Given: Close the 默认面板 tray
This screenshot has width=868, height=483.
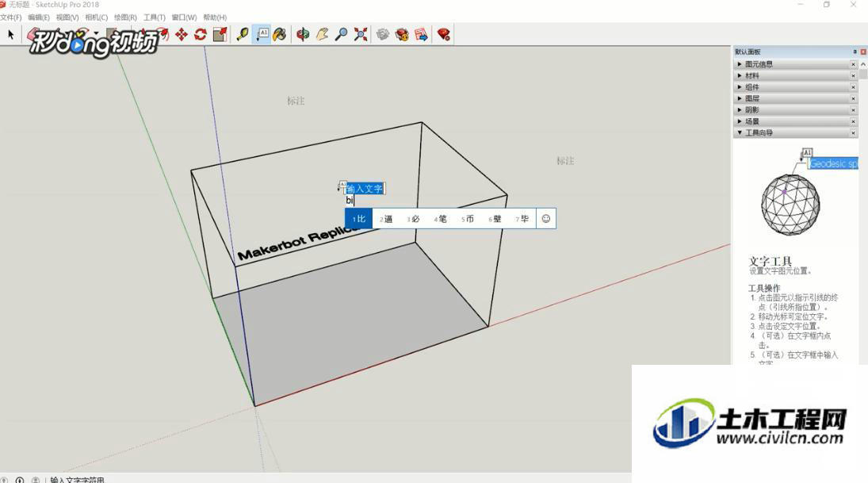Looking at the screenshot, I should click(863, 52).
